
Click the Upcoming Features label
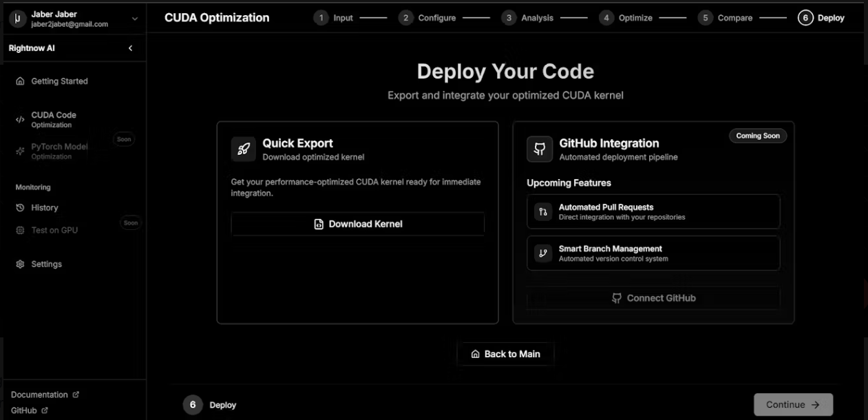[569, 183]
